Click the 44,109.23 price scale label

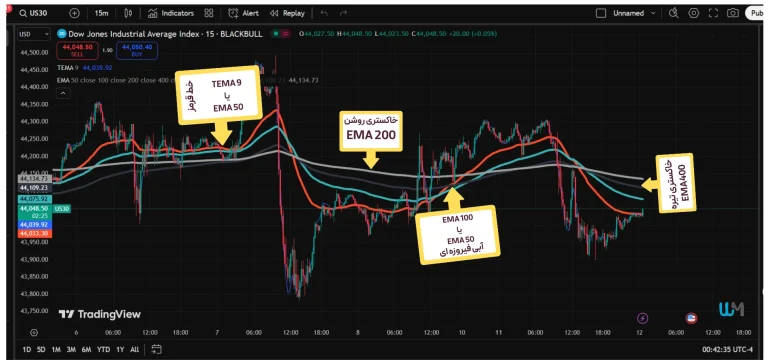pyautogui.click(x=35, y=188)
